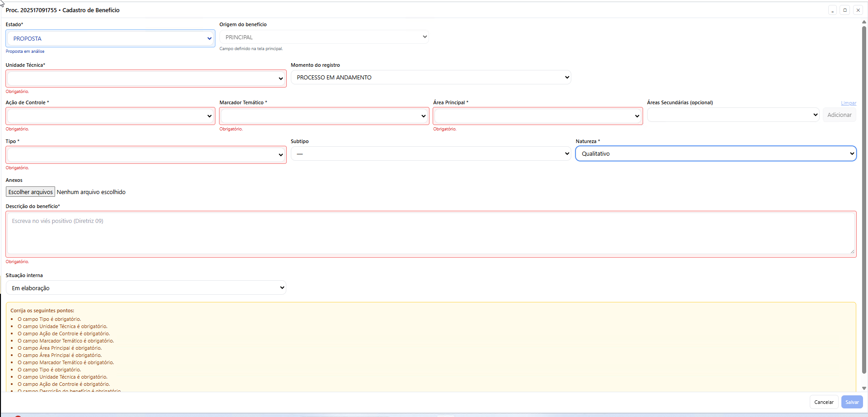Open the Situação interna dropdown
Image resolution: width=868 pixels, height=417 pixels.
click(146, 288)
